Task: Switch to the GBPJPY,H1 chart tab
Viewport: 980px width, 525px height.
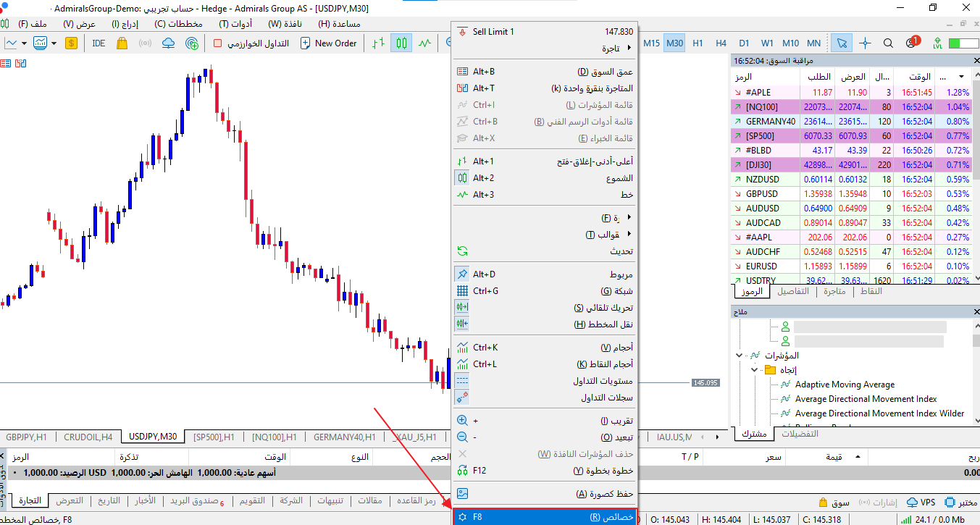Action: (26, 437)
